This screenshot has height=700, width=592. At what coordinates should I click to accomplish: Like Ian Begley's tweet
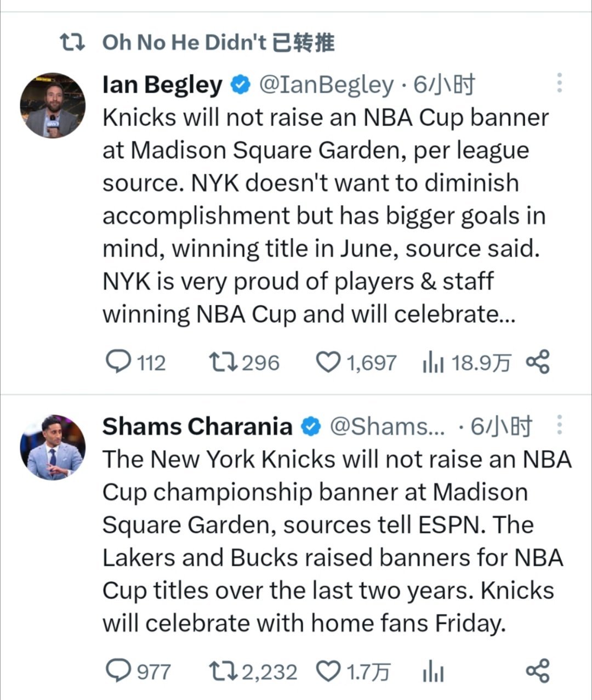pos(329,362)
